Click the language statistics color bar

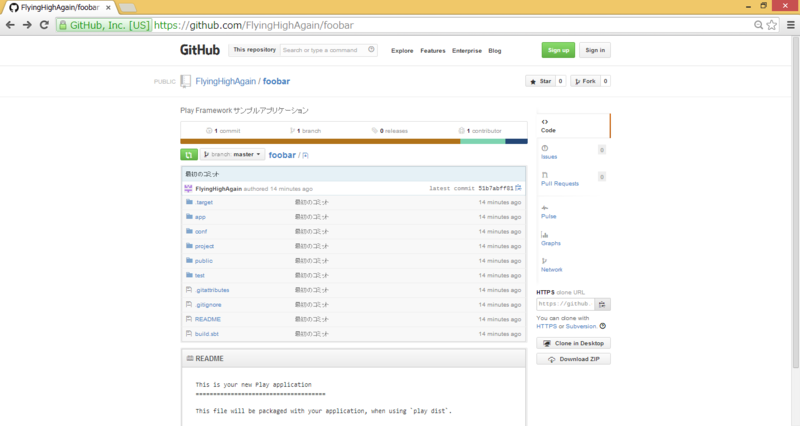click(354, 141)
